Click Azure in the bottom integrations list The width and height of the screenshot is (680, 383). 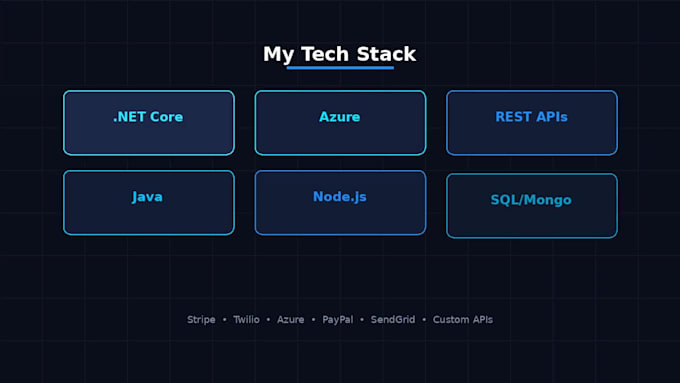(291, 320)
